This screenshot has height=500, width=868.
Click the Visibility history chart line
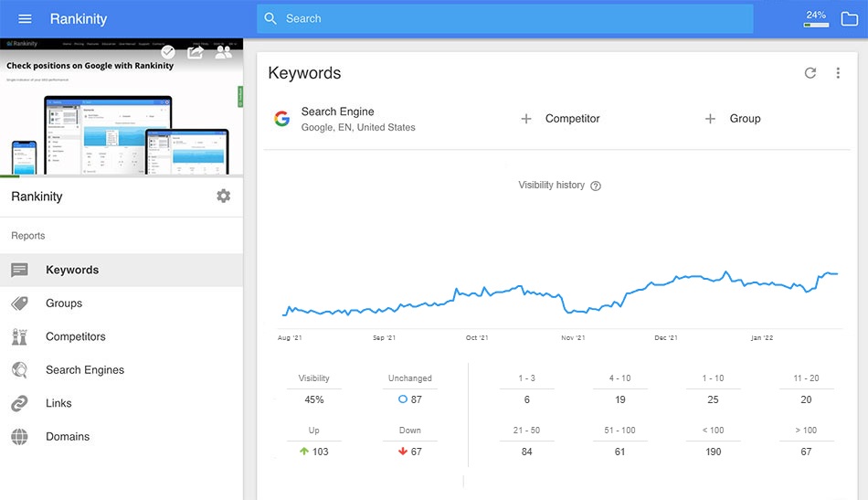(x=560, y=295)
